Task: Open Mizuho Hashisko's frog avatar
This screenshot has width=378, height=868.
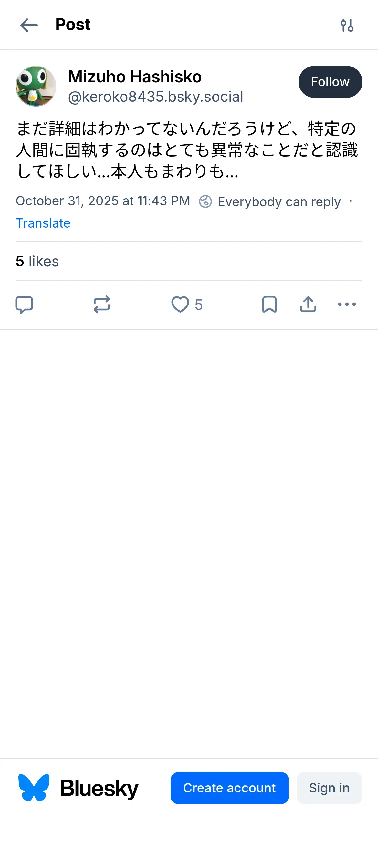Action: (36, 86)
